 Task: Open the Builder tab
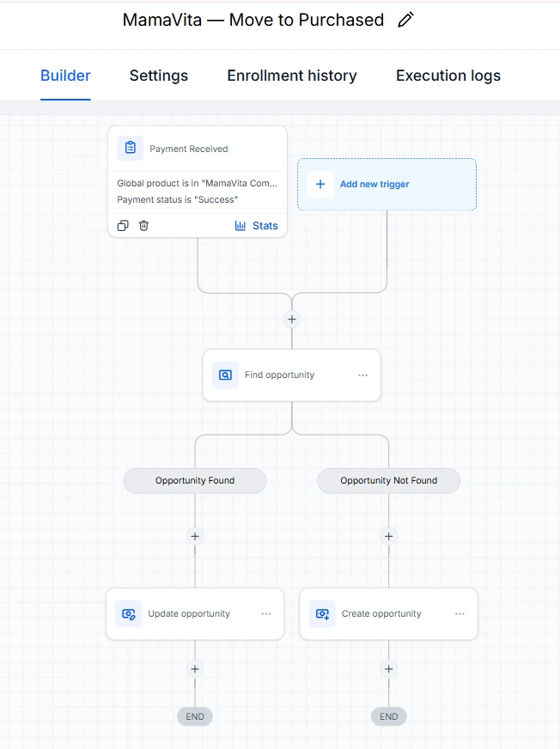(x=65, y=76)
